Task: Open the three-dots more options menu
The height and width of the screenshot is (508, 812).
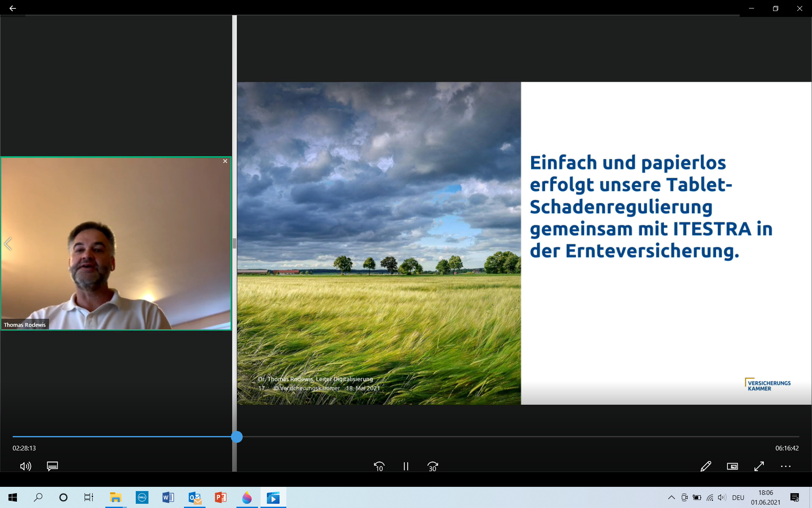Action: 785,466
